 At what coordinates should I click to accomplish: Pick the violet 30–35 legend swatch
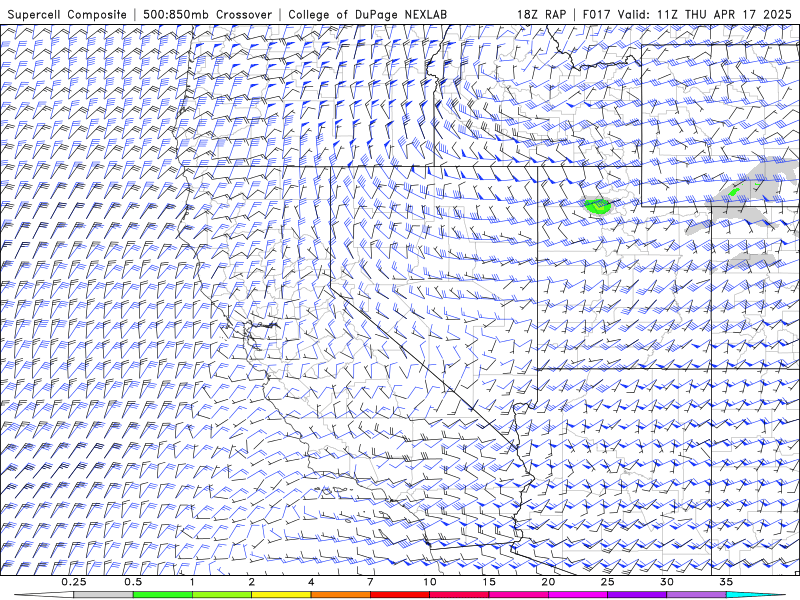coord(696,595)
